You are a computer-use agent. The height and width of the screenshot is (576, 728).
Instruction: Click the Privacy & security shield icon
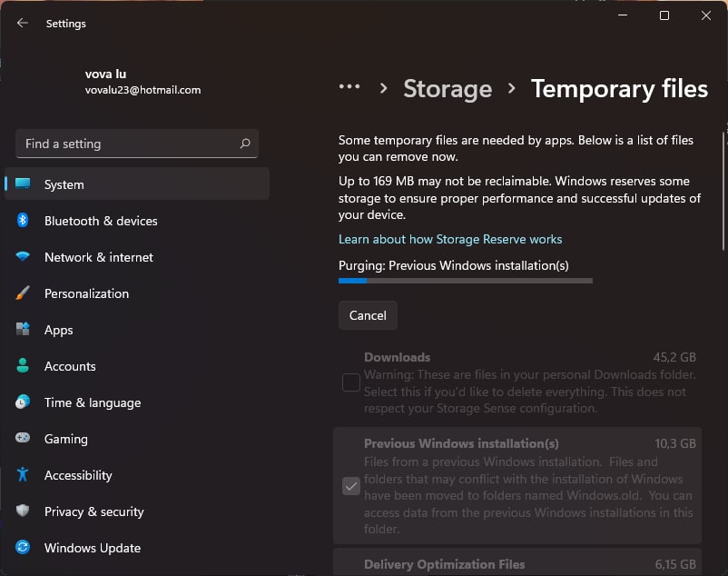23,511
